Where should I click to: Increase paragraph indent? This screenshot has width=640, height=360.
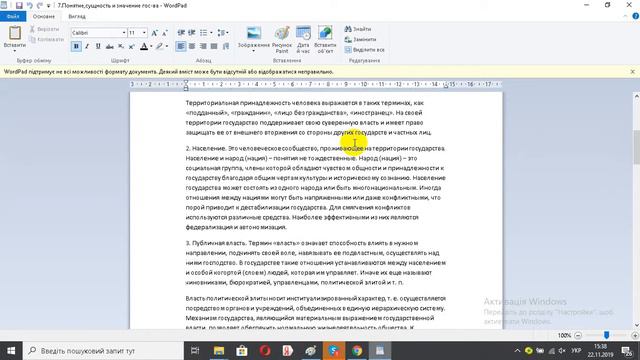pos(191,33)
